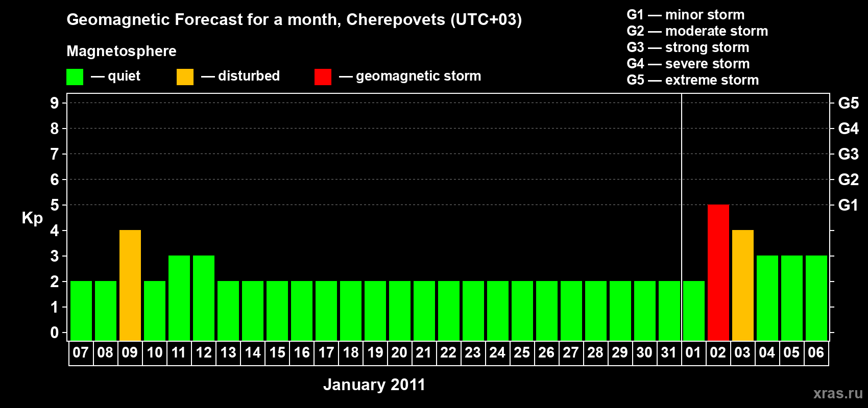Click date label 07 on the axis

[81, 352]
